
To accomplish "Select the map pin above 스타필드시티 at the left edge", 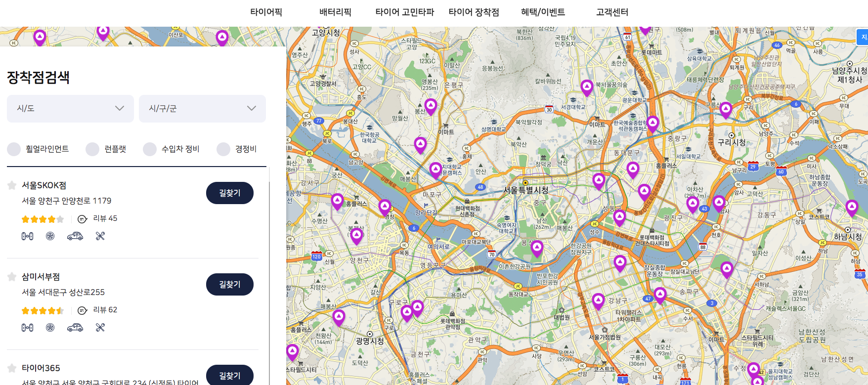I will coord(292,352).
